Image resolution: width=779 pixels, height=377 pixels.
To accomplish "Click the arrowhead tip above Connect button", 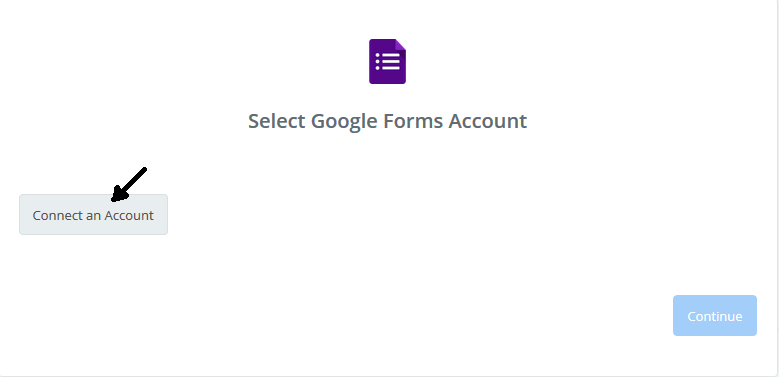I will [x=115, y=198].
